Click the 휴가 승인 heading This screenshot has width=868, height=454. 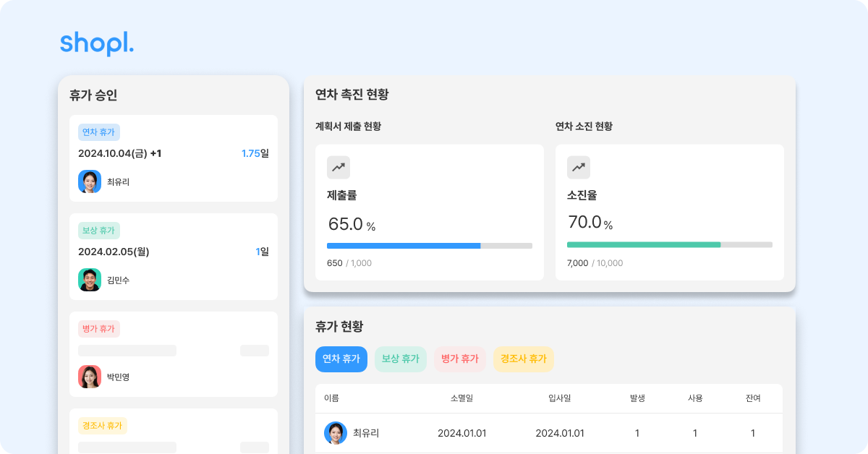tap(93, 95)
